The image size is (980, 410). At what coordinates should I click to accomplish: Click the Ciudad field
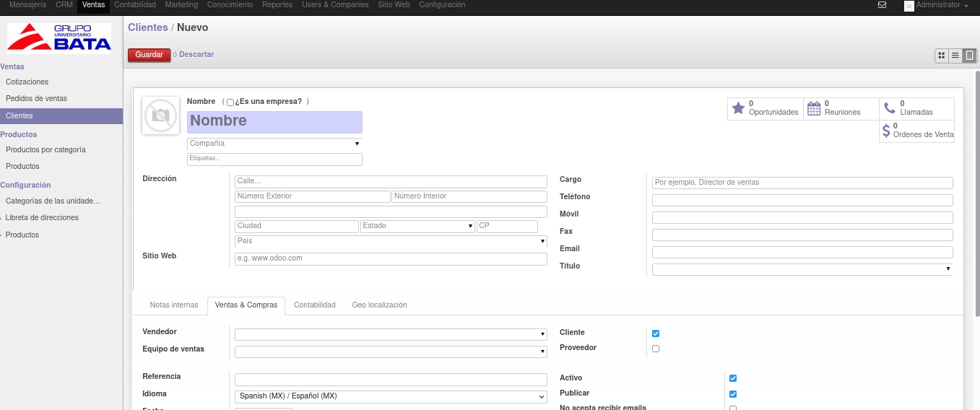pyautogui.click(x=297, y=227)
